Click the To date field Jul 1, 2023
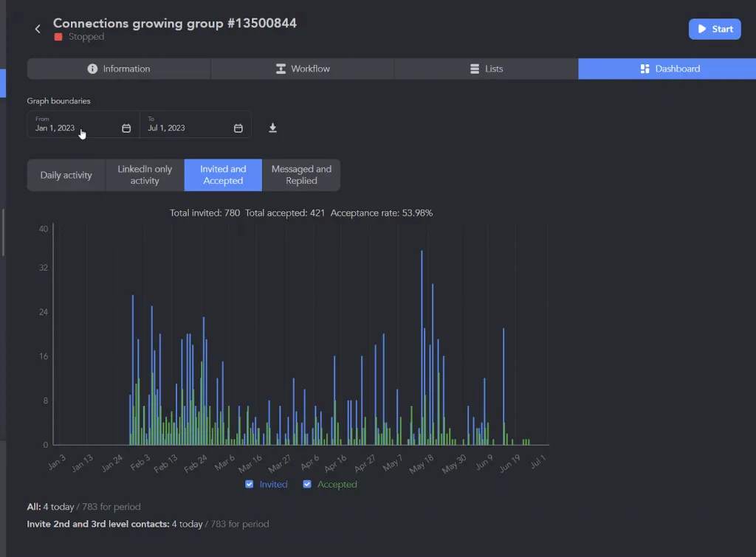 click(195, 125)
